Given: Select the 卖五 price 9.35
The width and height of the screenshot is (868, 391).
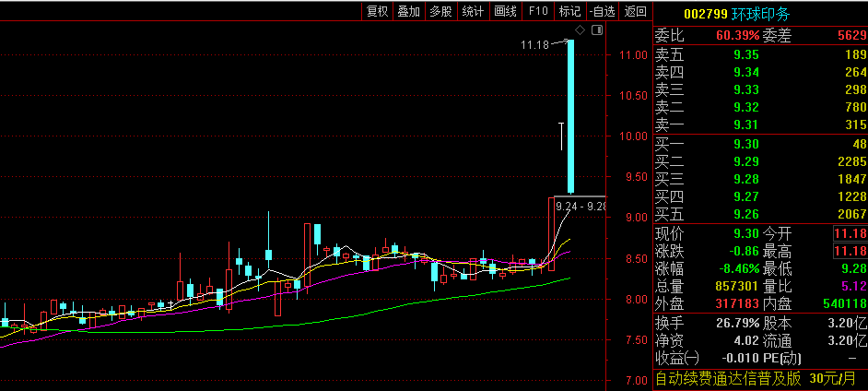Looking at the screenshot, I should 746,54.
